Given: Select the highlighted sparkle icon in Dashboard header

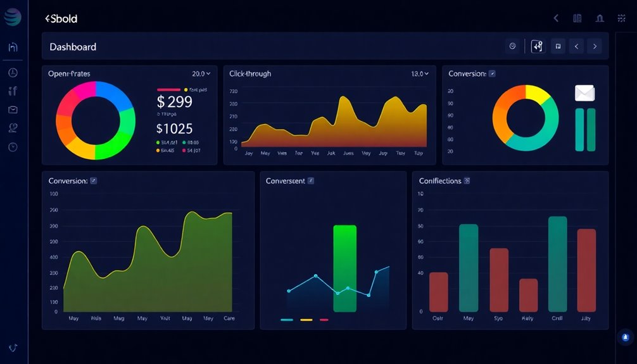Looking at the screenshot, I should pyautogui.click(x=538, y=46).
